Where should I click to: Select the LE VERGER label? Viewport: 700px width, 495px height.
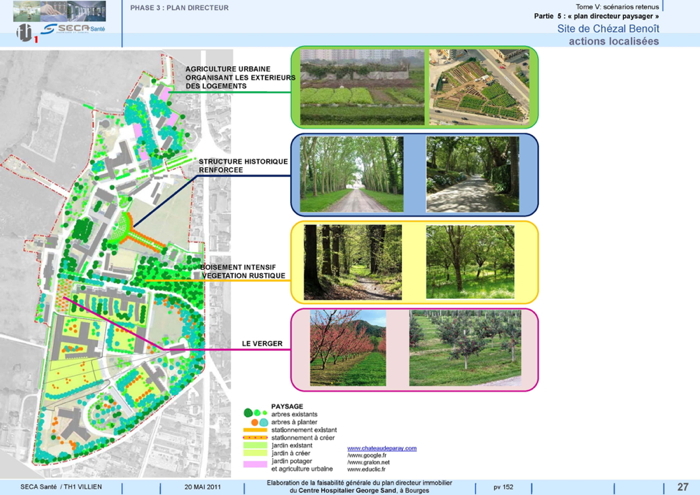point(261,344)
